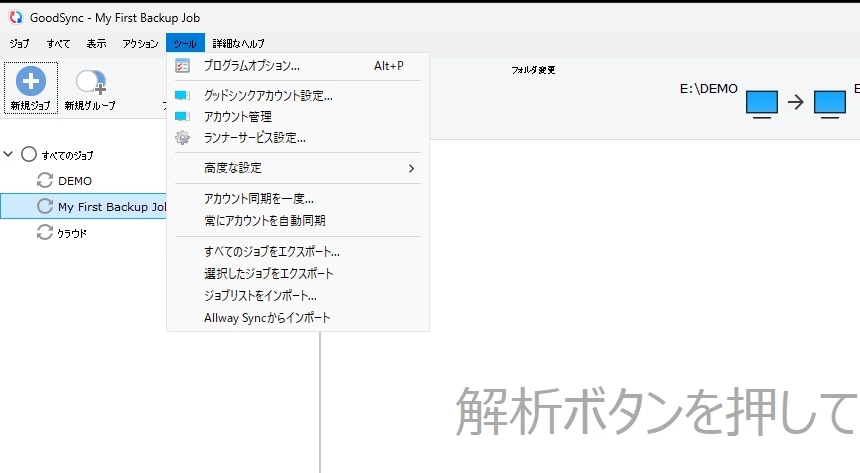This screenshot has height=473, width=860.
Task: Close the highlighted ツール menu
Action: click(x=185, y=43)
